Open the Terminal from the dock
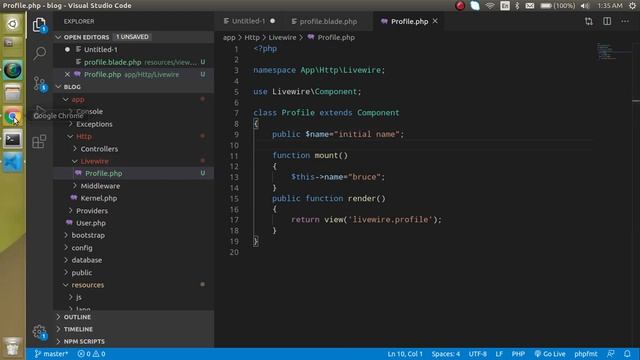This screenshot has width=640, height=360. click(12, 140)
